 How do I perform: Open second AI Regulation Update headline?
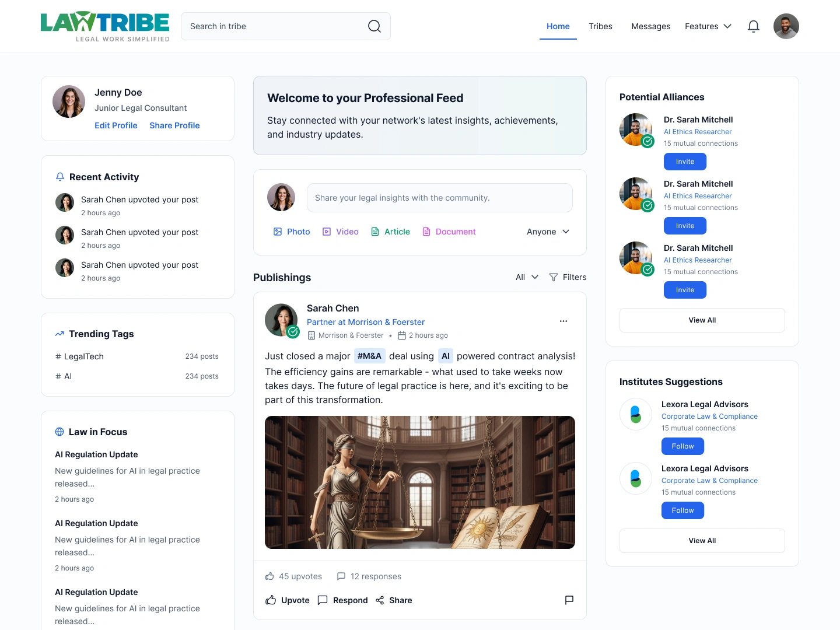pos(96,523)
